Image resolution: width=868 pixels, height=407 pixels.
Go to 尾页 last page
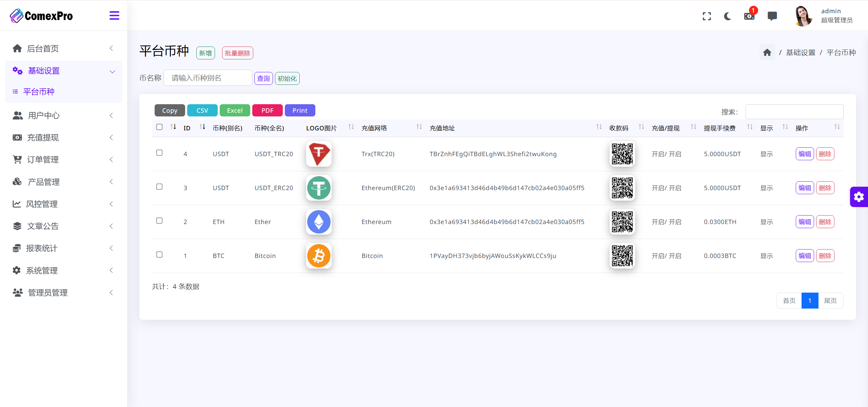tap(830, 301)
